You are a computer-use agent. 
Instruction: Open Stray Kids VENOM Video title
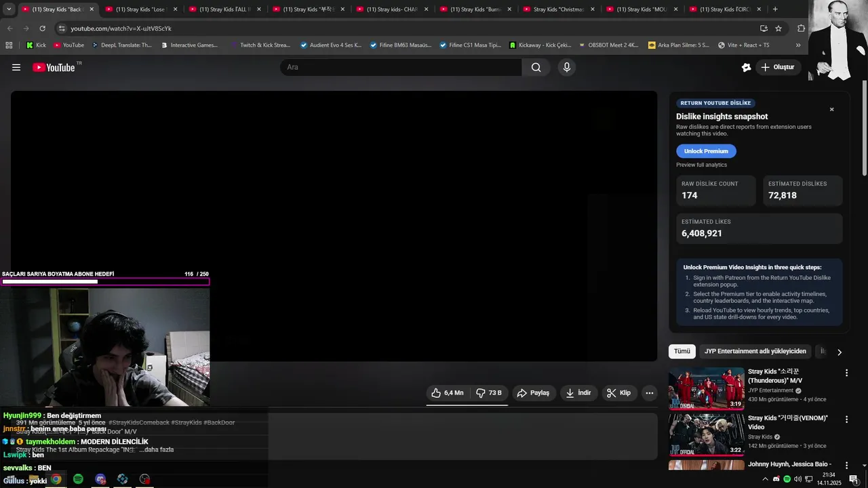(x=788, y=422)
